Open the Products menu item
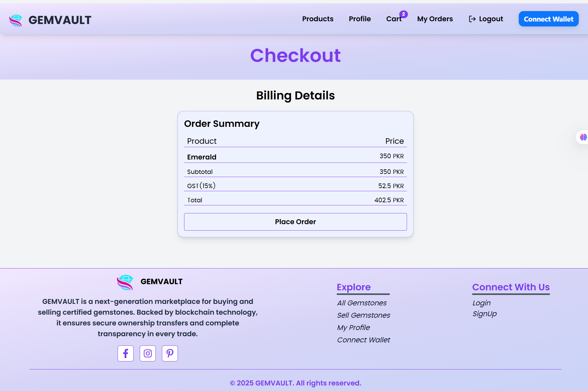 click(x=318, y=19)
